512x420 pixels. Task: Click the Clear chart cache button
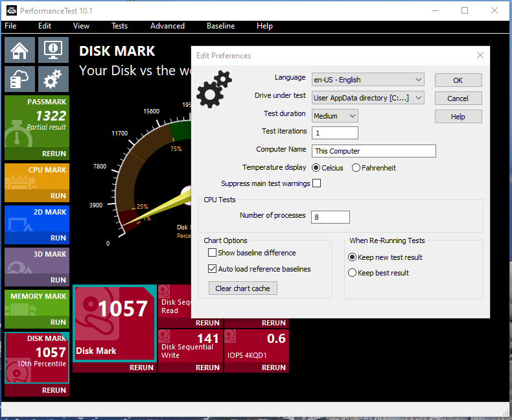[242, 288]
